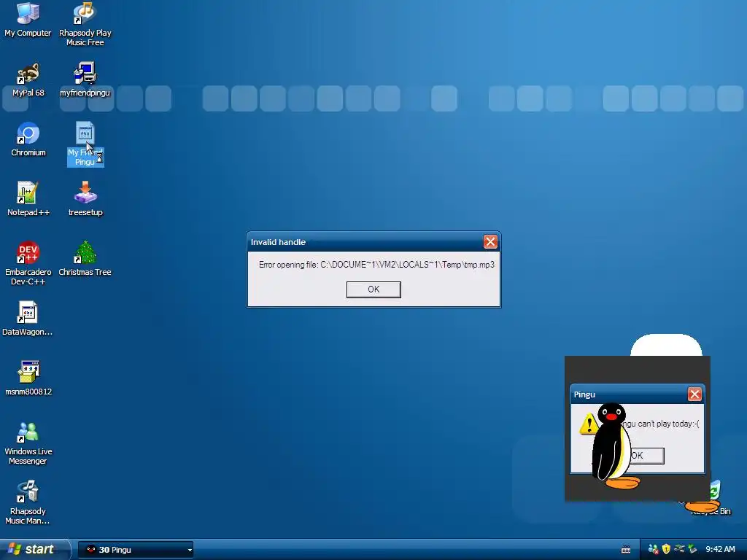Select the Notepad++ desktop shortcut
This screenshot has width=747, height=560.
click(x=28, y=199)
